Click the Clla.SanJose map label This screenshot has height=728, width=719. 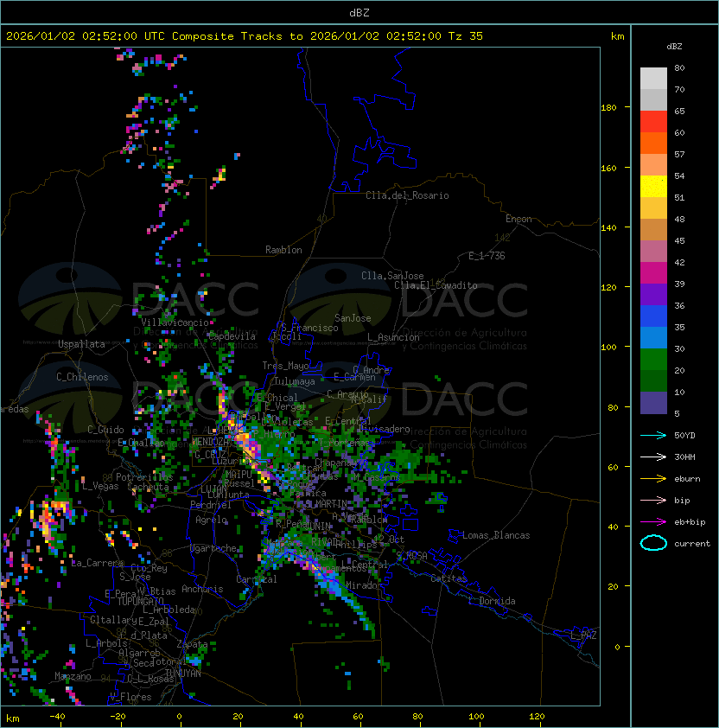tap(392, 276)
